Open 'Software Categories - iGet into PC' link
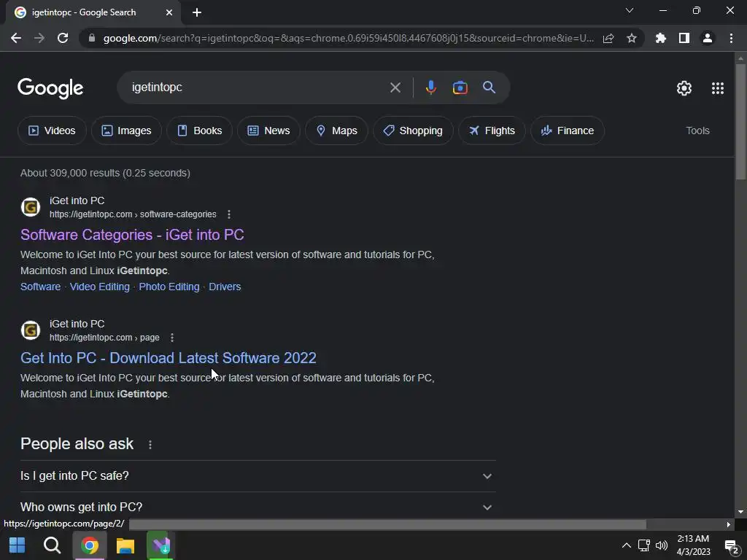The image size is (747, 560). click(132, 235)
